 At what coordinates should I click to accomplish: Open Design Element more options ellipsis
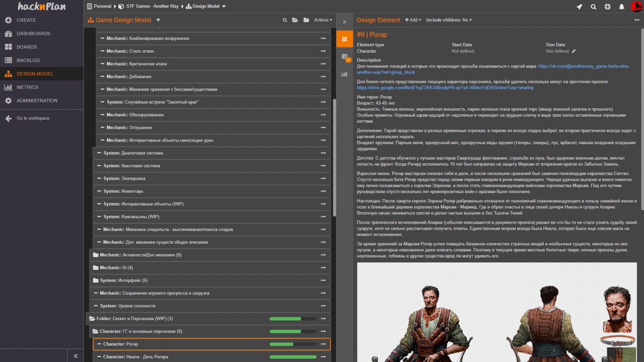click(x=637, y=20)
